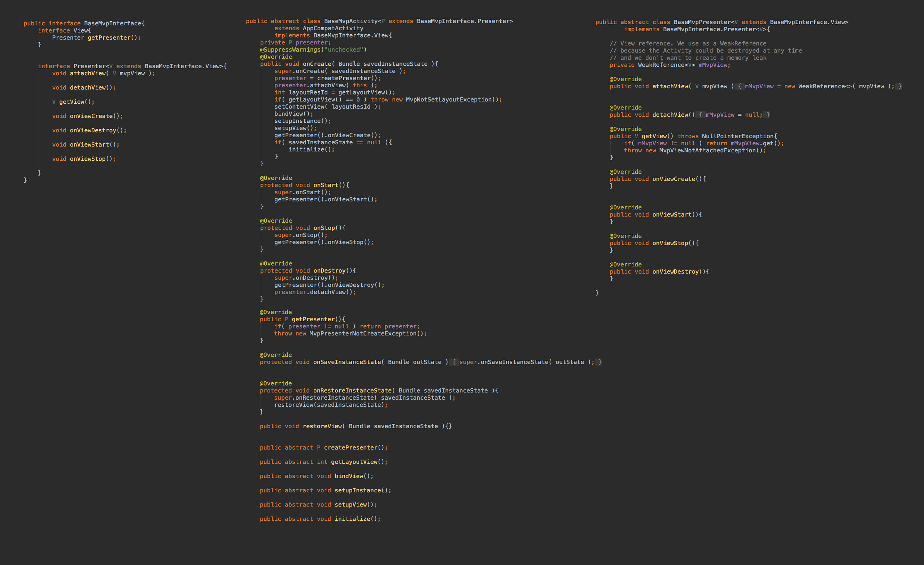The width and height of the screenshot is (924, 565).
Task: Click 'protected void onStop(){' method header
Action: pyautogui.click(x=303, y=228)
